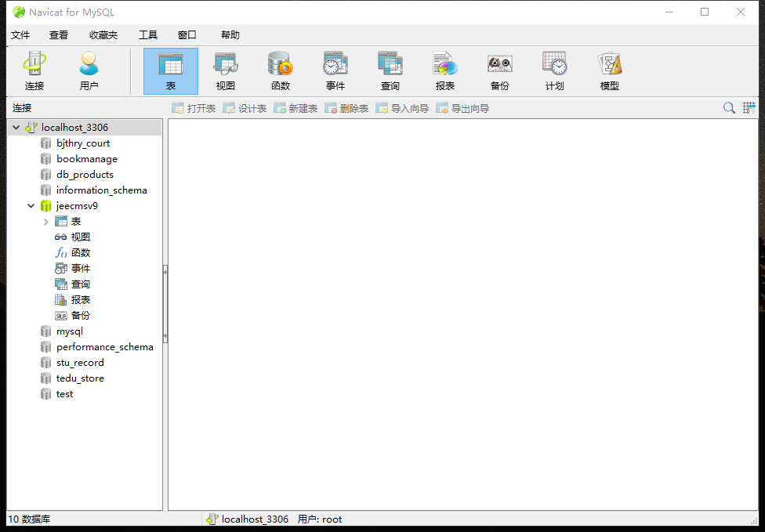Select the test database

coord(64,393)
